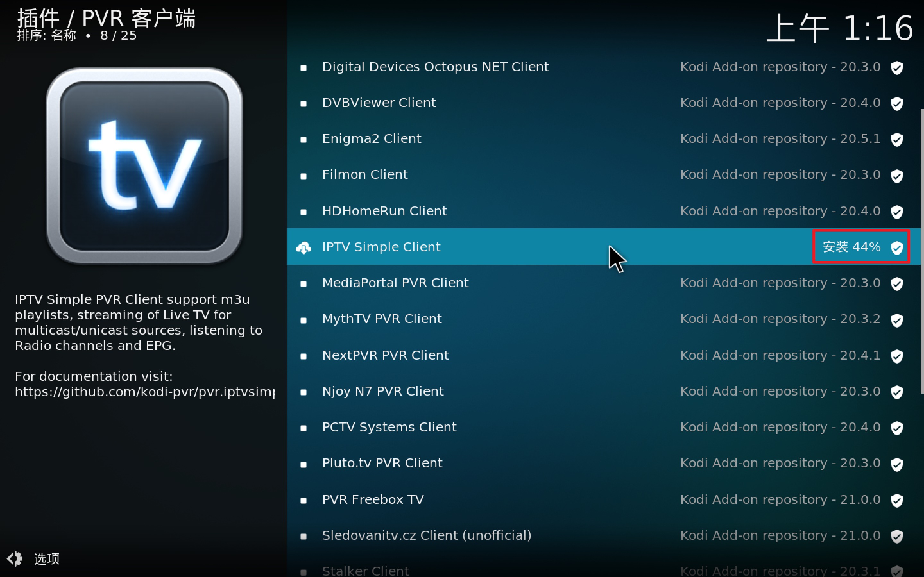This screenshot has height=577, width=924.
Task: Select Njoy N7 PVR Client
Action: (x=382, y=391)
